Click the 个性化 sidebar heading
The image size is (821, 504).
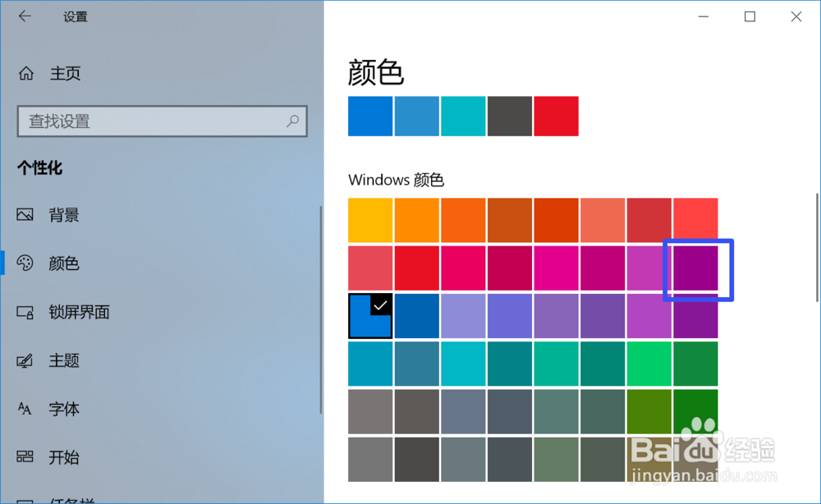[x=39, y=168]
